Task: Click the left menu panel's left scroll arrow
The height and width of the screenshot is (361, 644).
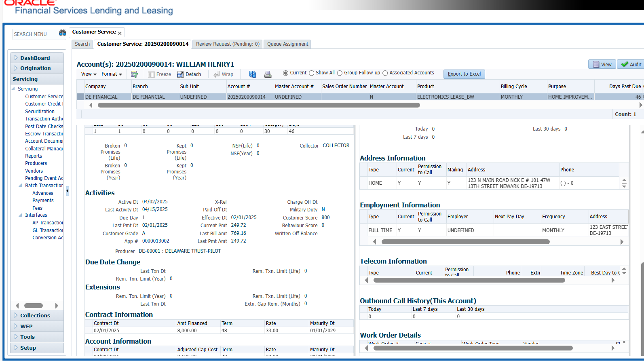Action: point(17,306)
